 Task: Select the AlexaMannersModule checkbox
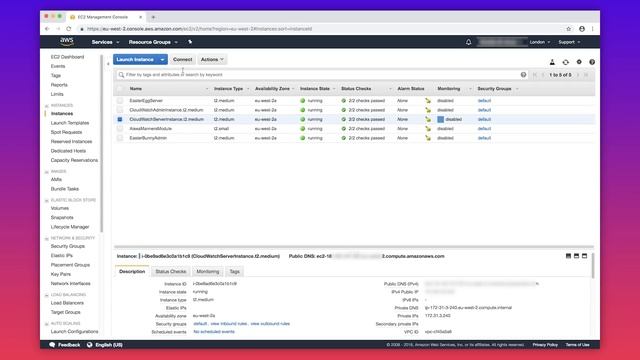point(120,129)
